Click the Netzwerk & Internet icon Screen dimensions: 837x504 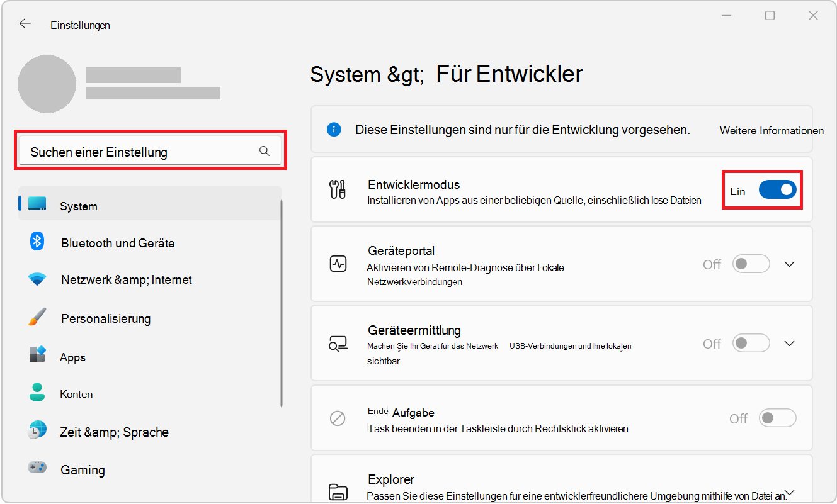(37, 279)
